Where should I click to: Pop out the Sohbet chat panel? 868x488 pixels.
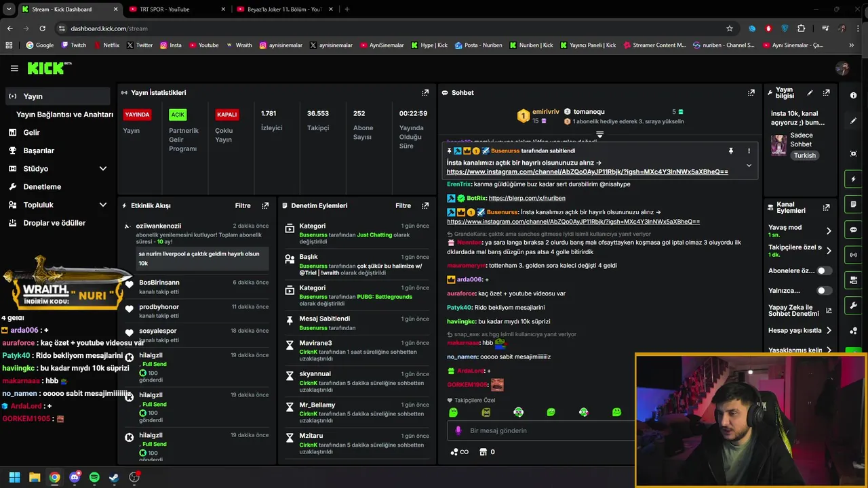[x=751, y=93]
